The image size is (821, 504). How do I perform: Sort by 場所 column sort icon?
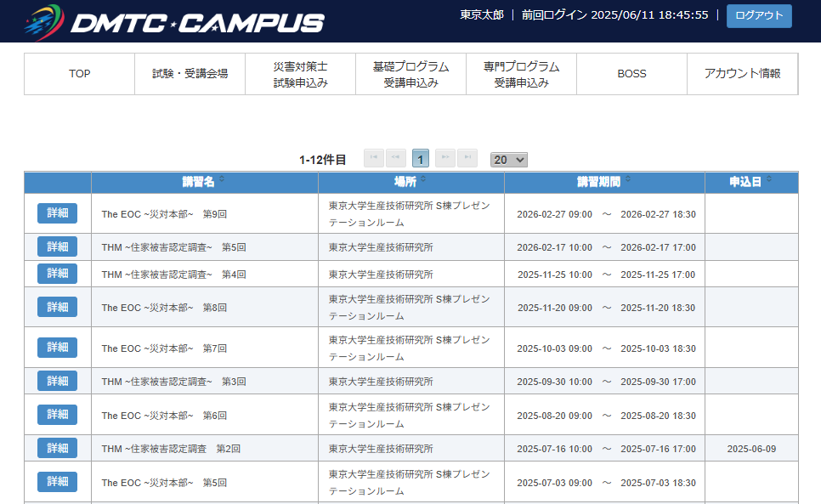423,180
